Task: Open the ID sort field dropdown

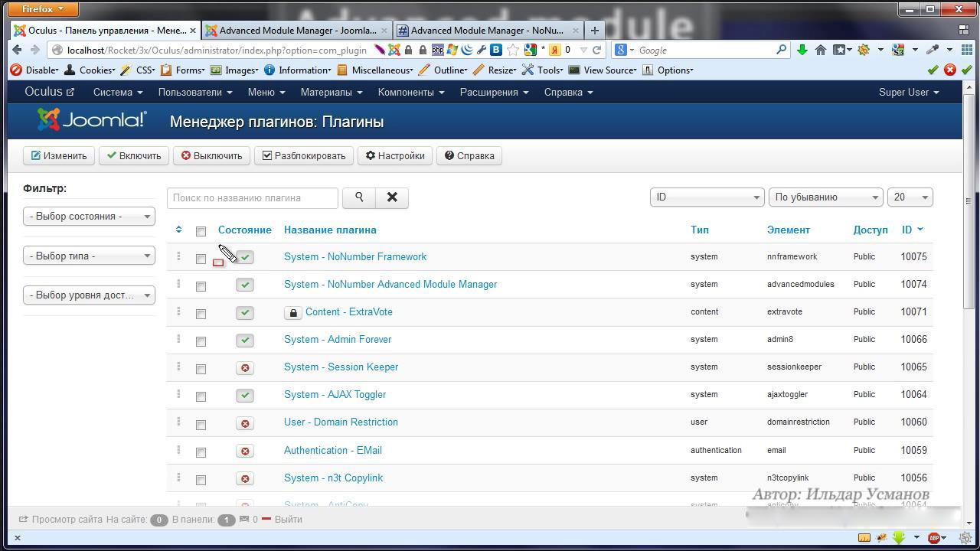Action: (x=707, y=197)
